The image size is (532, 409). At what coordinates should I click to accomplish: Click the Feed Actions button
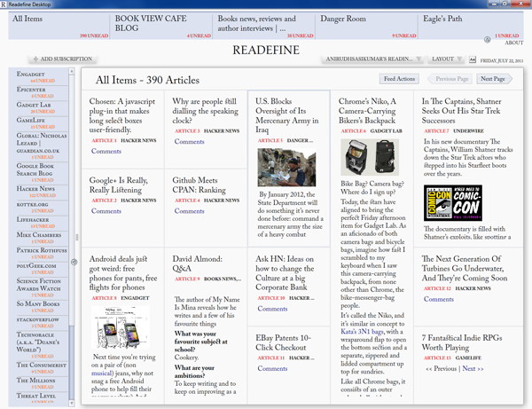[399, 79]
